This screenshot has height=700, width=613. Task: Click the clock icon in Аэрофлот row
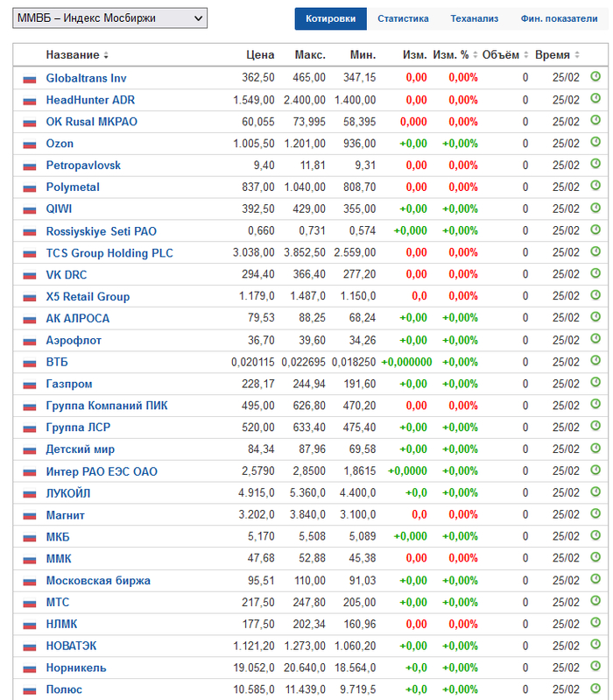595,339
